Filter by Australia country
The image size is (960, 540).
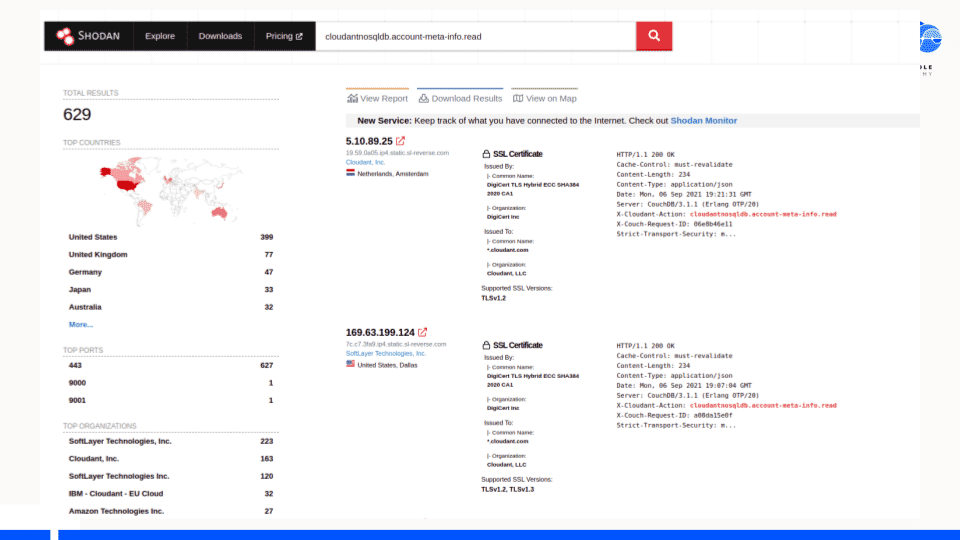171,307
